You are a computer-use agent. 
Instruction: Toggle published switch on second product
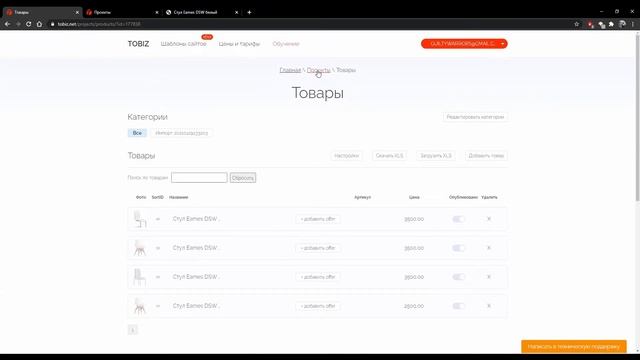(x=458, y=248)
